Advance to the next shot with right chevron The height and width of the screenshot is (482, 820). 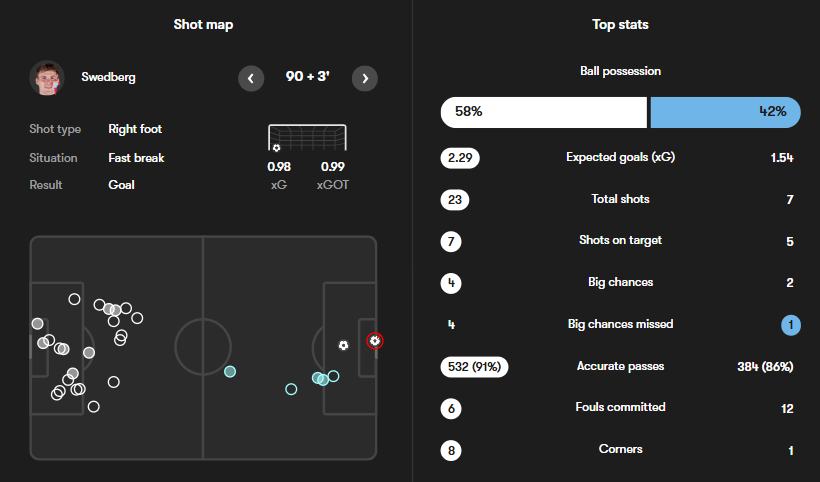[x=365, y=78]
